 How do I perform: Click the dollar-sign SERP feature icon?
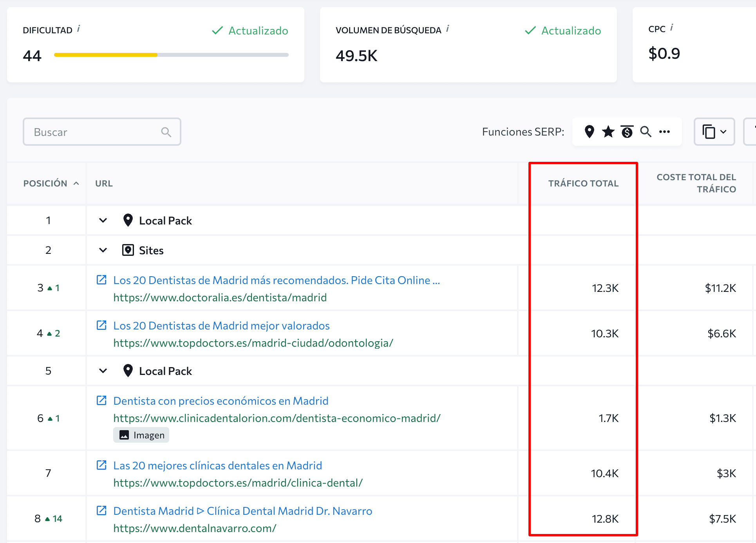coord(627,132)
